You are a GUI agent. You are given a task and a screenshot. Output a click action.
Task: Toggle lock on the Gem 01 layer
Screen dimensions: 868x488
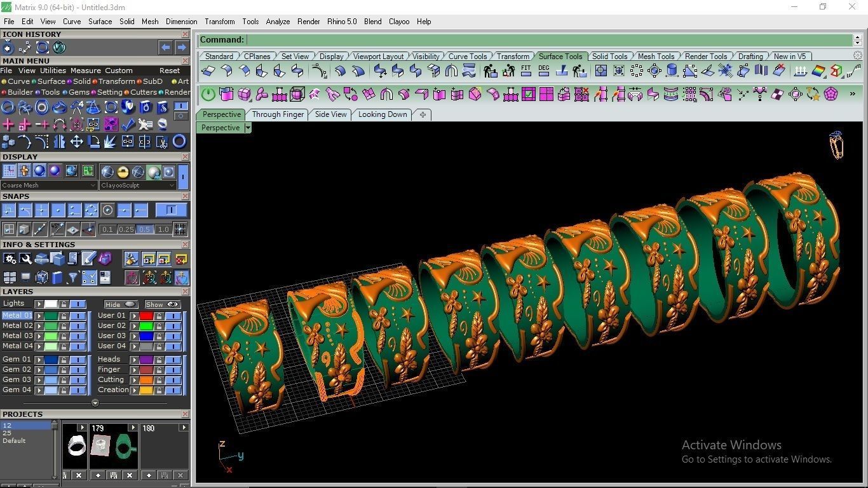click(64, 360)
